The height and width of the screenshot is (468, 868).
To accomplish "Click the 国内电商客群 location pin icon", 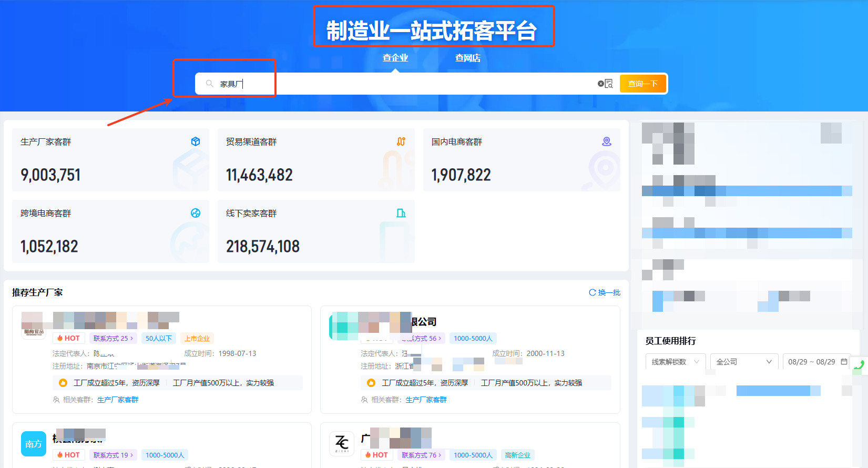I will 607,141.
